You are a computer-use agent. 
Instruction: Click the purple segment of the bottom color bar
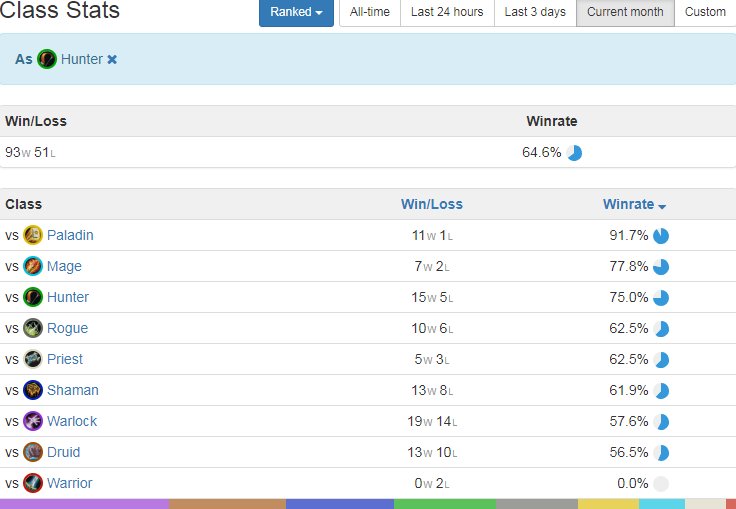tap(84, 504)
